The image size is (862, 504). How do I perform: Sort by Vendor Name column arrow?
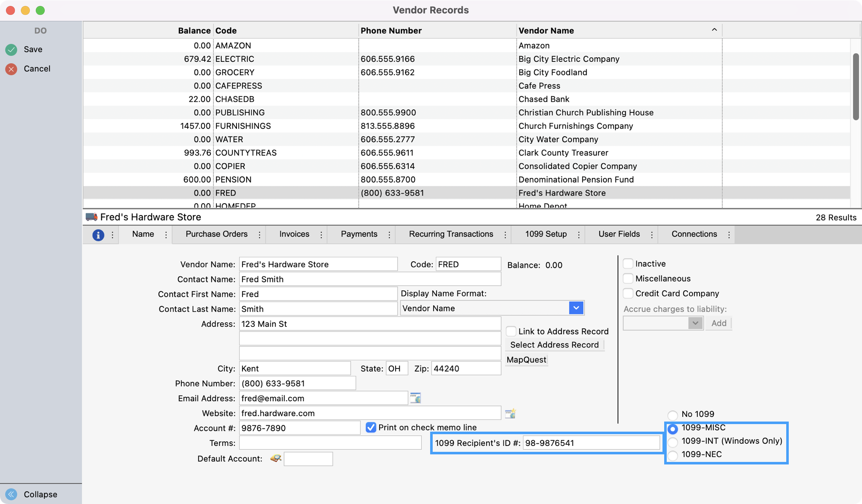coord(714,30)
